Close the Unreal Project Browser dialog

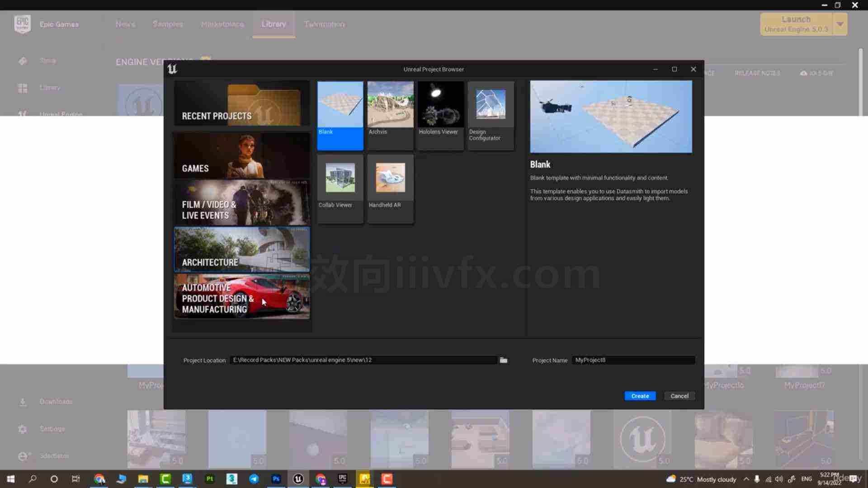click(x=693, y=69)
